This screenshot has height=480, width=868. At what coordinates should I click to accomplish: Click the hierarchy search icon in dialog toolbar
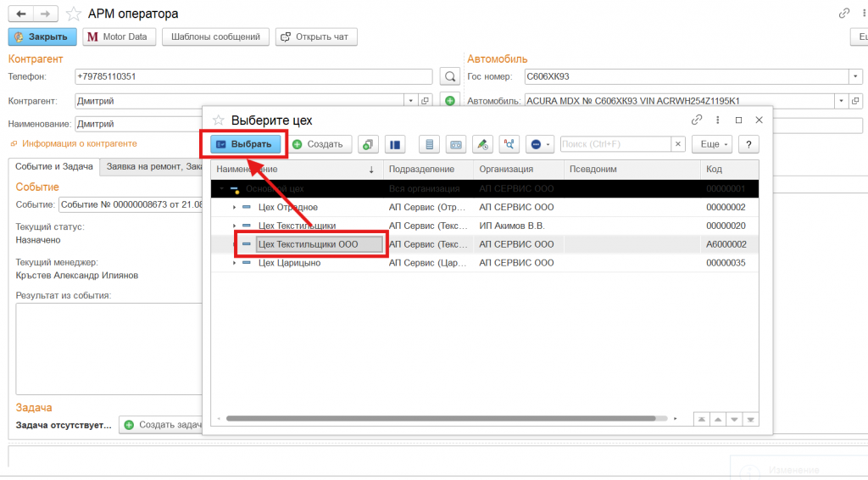tap(509, 144)
